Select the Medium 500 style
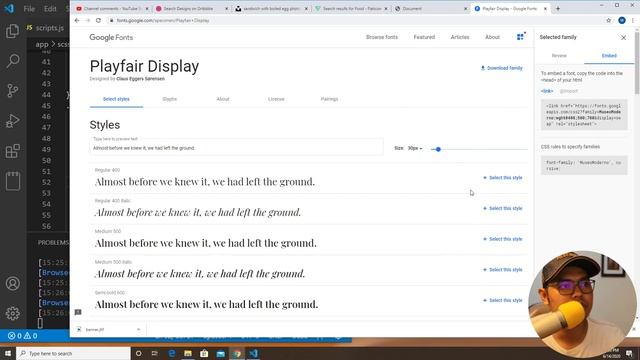Screen dimensions: 640x360 (x=502, y=239)
